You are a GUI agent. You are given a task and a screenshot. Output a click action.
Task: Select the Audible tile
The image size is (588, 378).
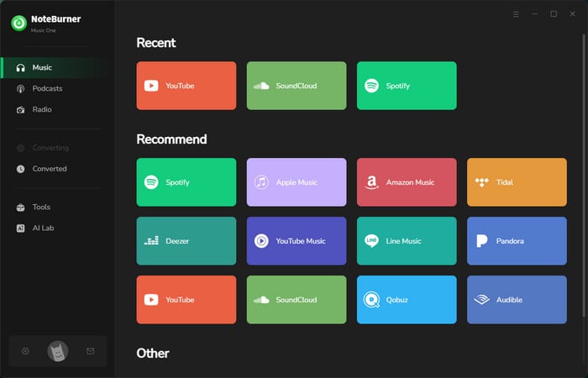(x=517, y=300)
